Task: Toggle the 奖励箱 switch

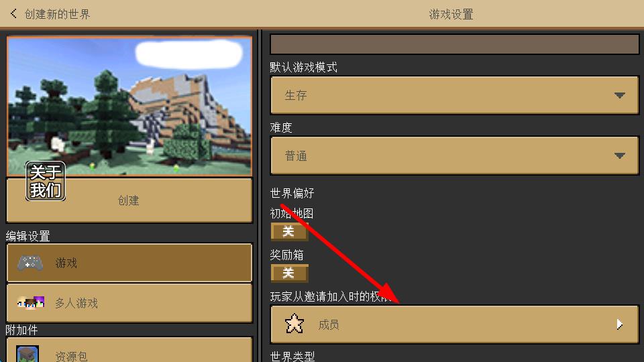Action: (x=288, y=273)
